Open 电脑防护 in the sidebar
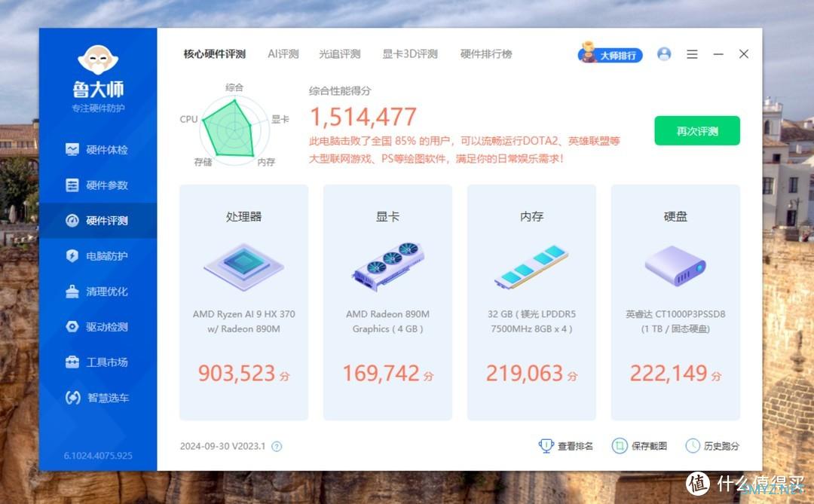This screenshot has height=504, width=814. click(x=97, y=256)
